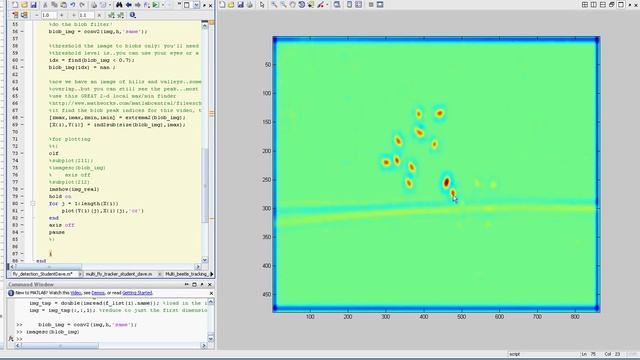The width and height of the screenshot is (640, 360).
Task: Show plot tools and dock figure
Action: click(380, 4)
